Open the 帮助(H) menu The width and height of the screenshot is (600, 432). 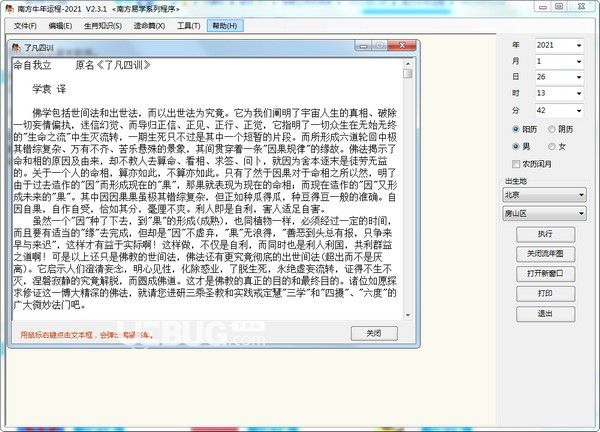(225, 26)
